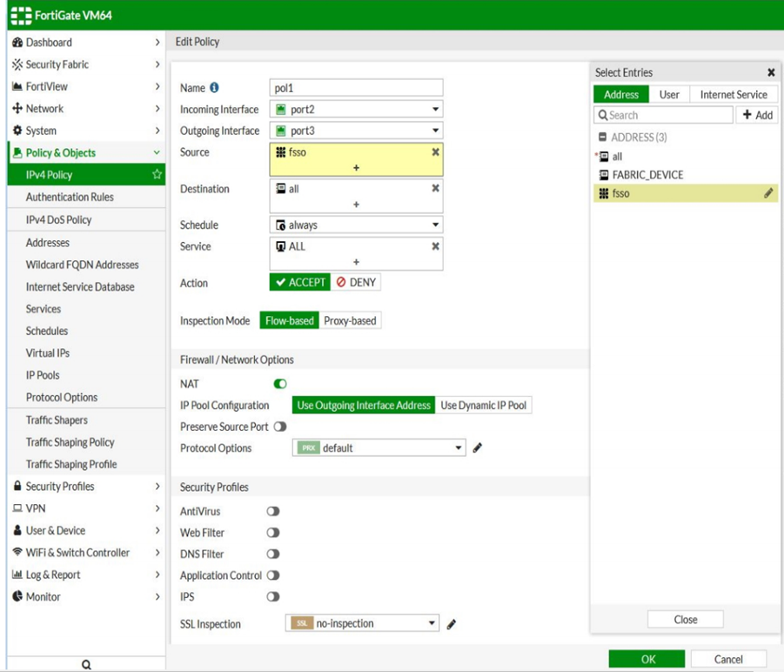Image resolution: width=784 pixels, height=672 pixels.
Task: Switch to the Internet Service tab
Action: pos(734,95)
